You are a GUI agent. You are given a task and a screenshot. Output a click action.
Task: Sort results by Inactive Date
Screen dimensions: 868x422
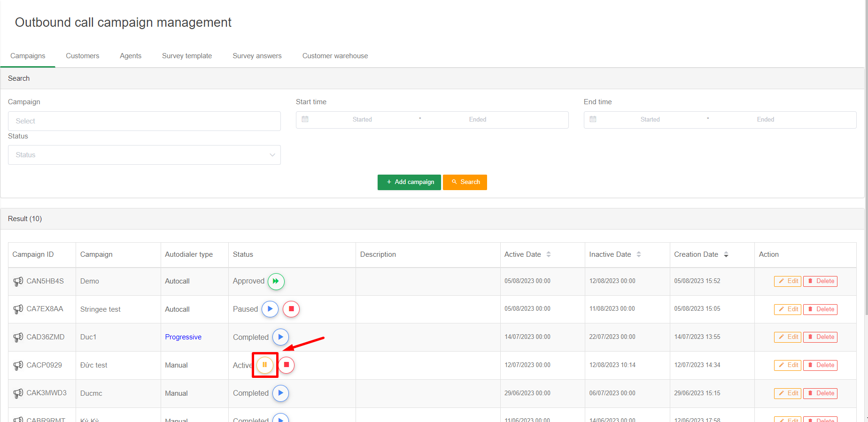(x=638, y=254)
